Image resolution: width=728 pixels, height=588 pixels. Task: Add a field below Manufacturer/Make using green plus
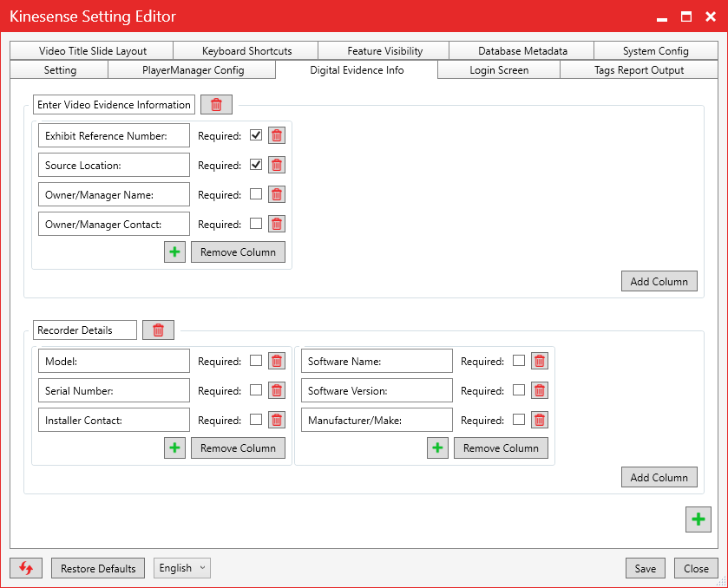click(437, 448)
